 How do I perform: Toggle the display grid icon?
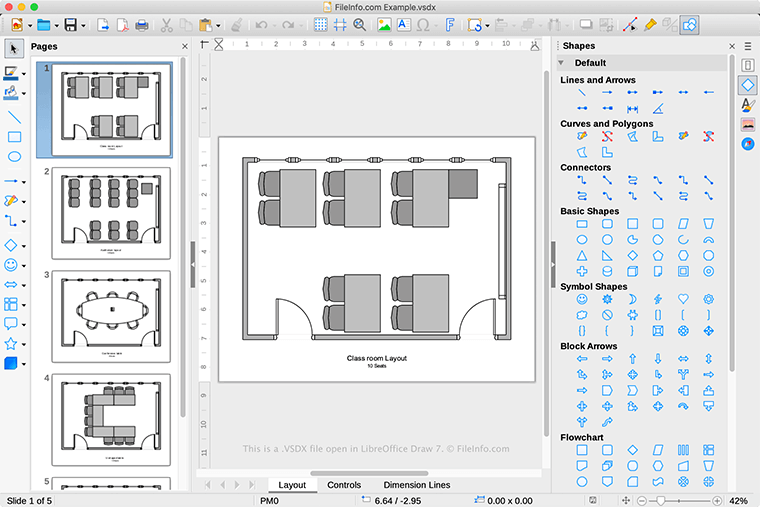click(320, 25)
